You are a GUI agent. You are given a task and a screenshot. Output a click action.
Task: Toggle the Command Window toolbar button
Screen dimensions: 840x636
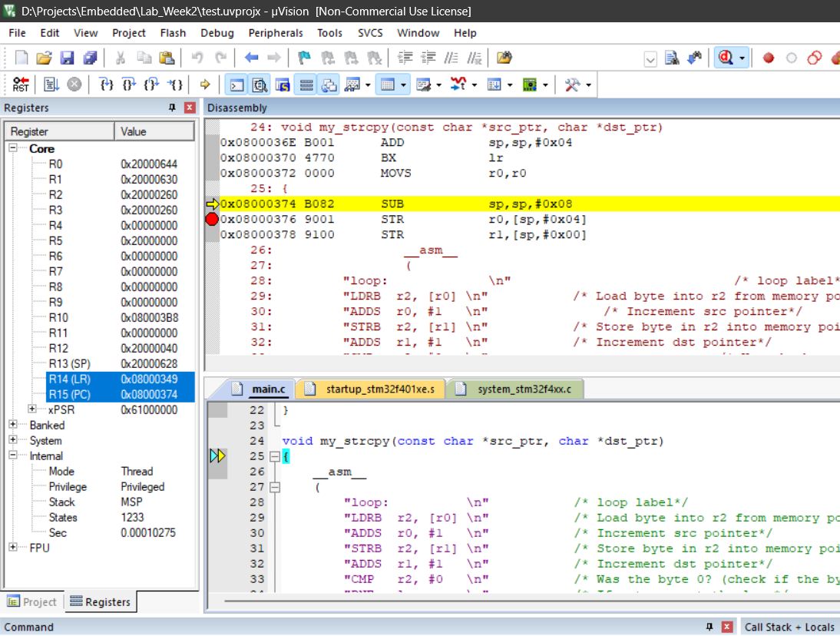click(237, 84)
